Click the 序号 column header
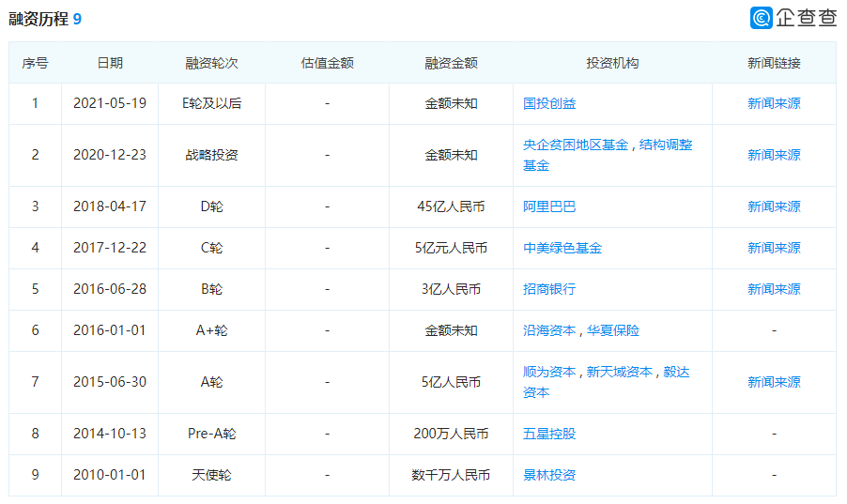 35,63
